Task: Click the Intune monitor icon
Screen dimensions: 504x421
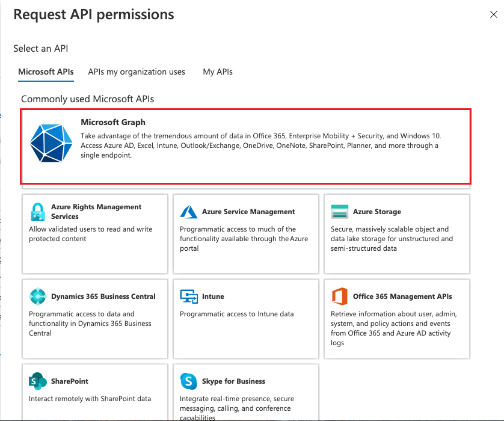Action: [x=189, y=297]
